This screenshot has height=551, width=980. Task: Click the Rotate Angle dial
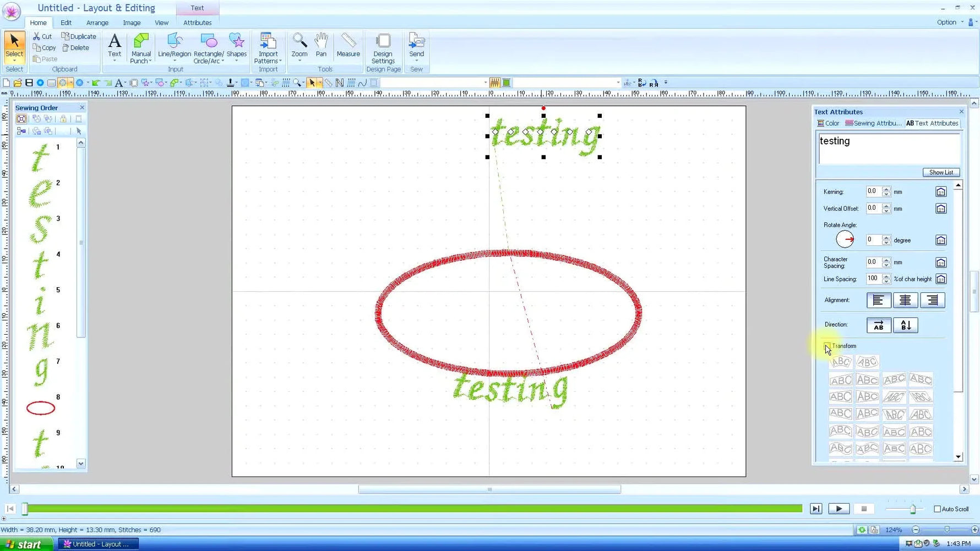845,239
